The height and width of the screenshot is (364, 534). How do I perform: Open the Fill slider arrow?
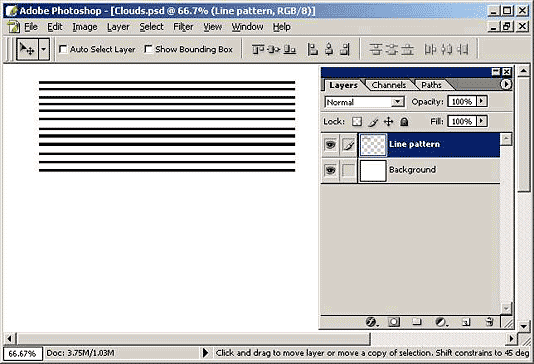click(x=482, y=121)
